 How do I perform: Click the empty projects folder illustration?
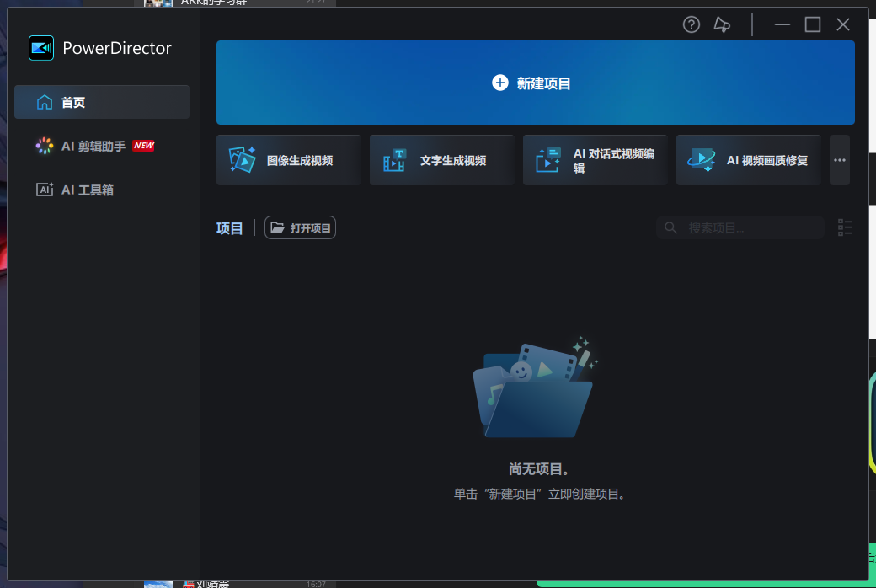pyautogui.click(x=535, y=388)
